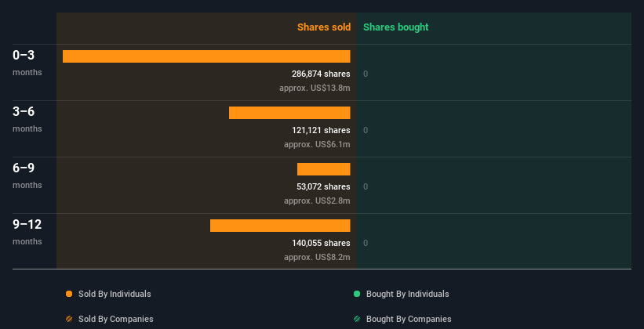The image size is (644, 329).
Task: Click the 121,121 shares value
Action: coord(321,130)
